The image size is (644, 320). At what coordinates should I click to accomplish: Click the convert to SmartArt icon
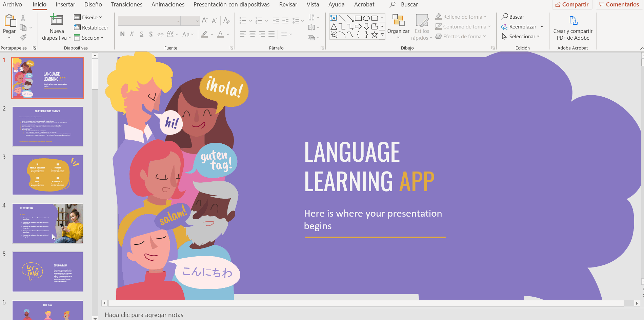point(312,37)
